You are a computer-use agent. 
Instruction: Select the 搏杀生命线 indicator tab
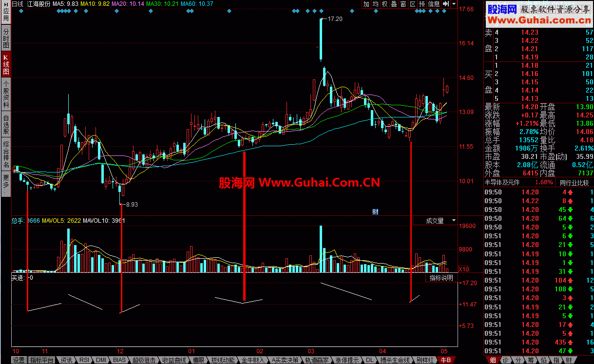tap(395, 360)
